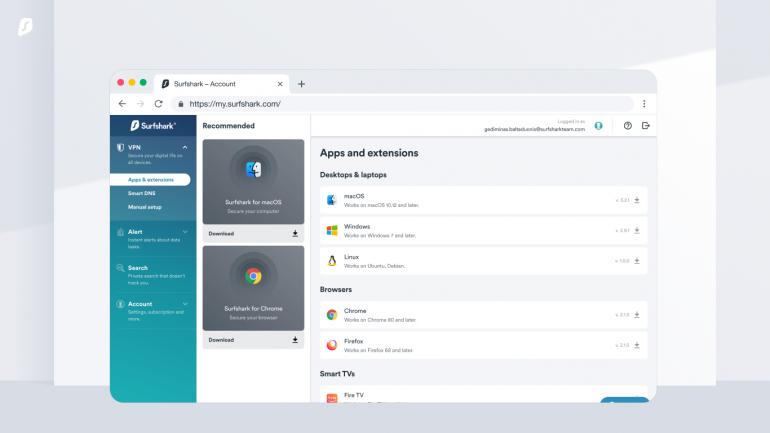Viewport: 770px width, 433px height.
Task: Open the Alert sidebar section
Action: pyautogui.click(x=153, y=239)
